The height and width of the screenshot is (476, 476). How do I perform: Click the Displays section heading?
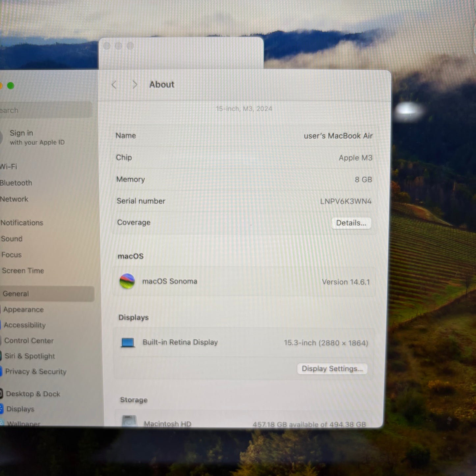(x=133, y=317)
